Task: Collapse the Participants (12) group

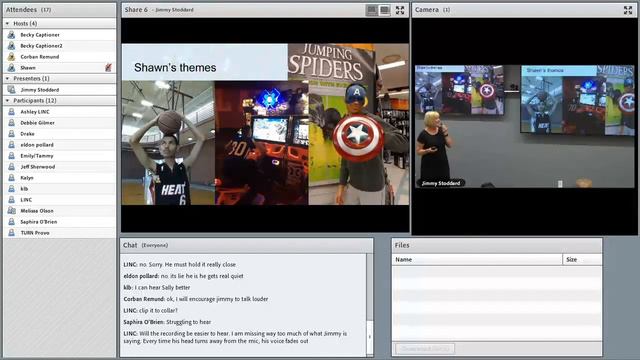Action: [x=7, y=100]
